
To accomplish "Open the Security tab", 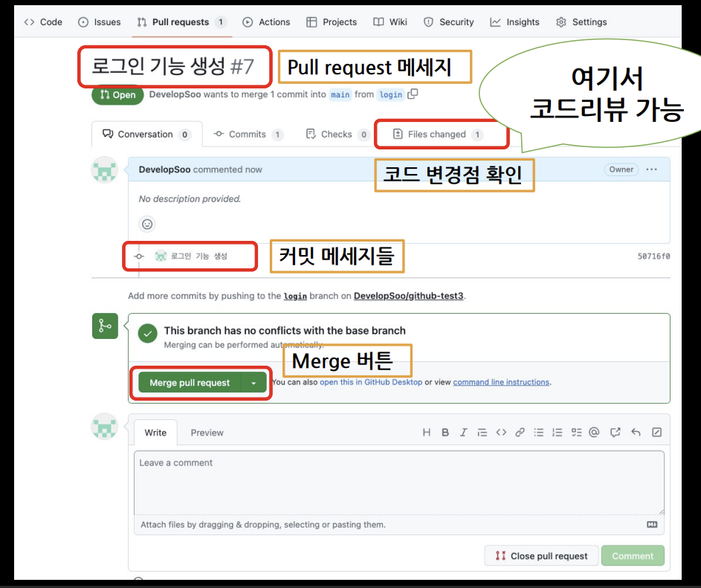I will click(x=448, y=22).
